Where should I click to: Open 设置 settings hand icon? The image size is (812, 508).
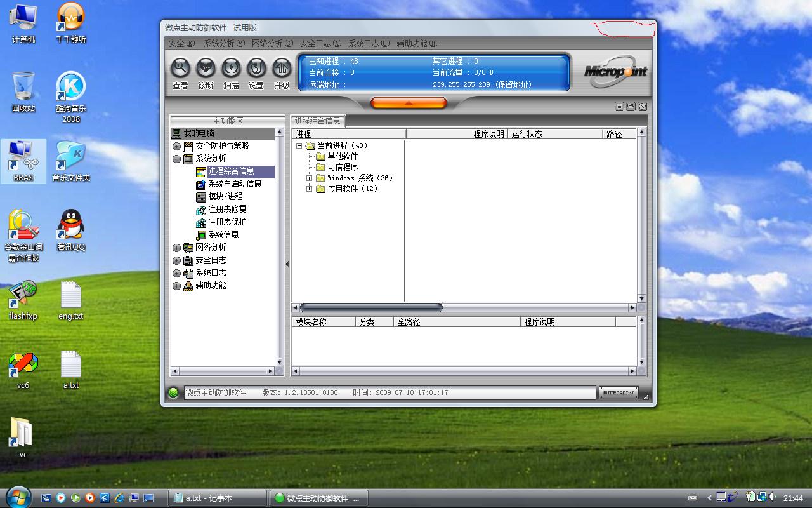tap(256, 68)
